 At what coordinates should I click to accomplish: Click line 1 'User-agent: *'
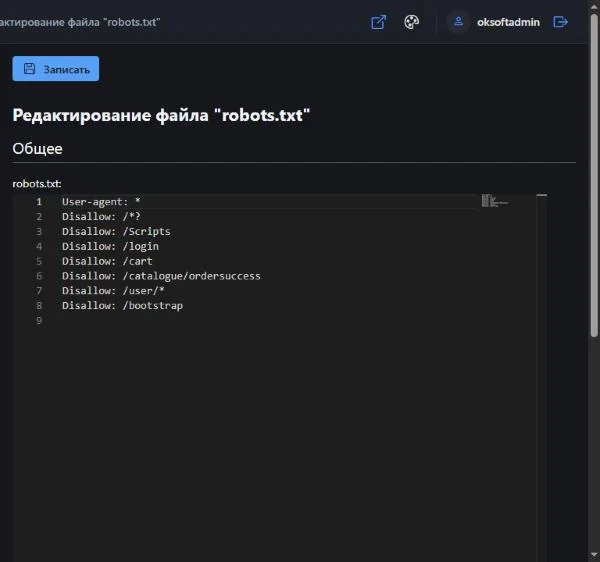[x=101, y=202]
